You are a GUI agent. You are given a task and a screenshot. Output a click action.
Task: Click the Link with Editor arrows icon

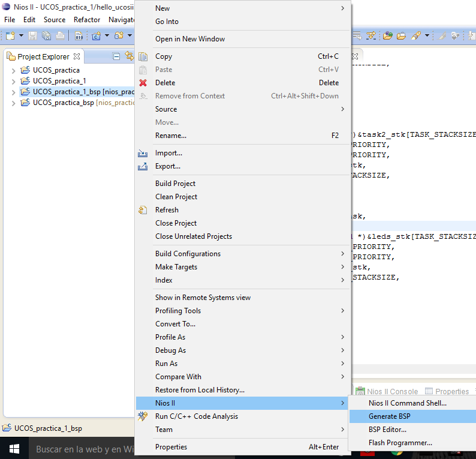click(129, 56)
